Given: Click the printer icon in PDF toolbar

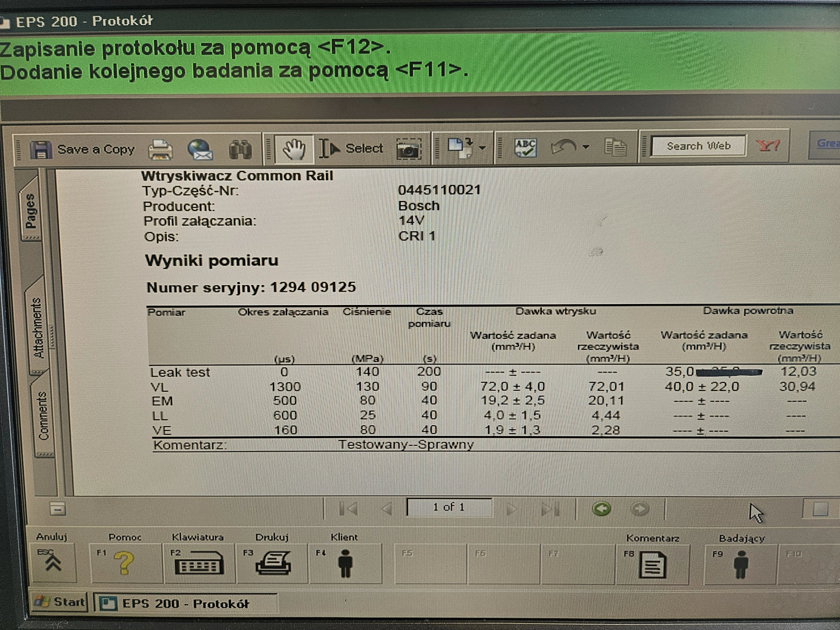Looking at the screenshot, I should [160, 150].
